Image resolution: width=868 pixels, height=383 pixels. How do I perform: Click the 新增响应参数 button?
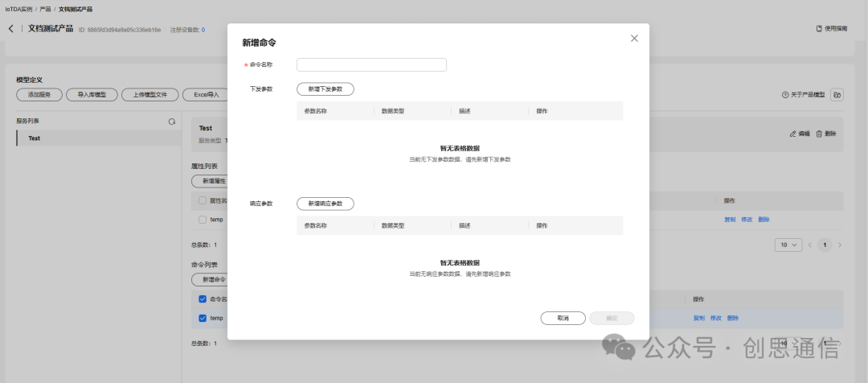pyautogui.click(x=325, y=204)
